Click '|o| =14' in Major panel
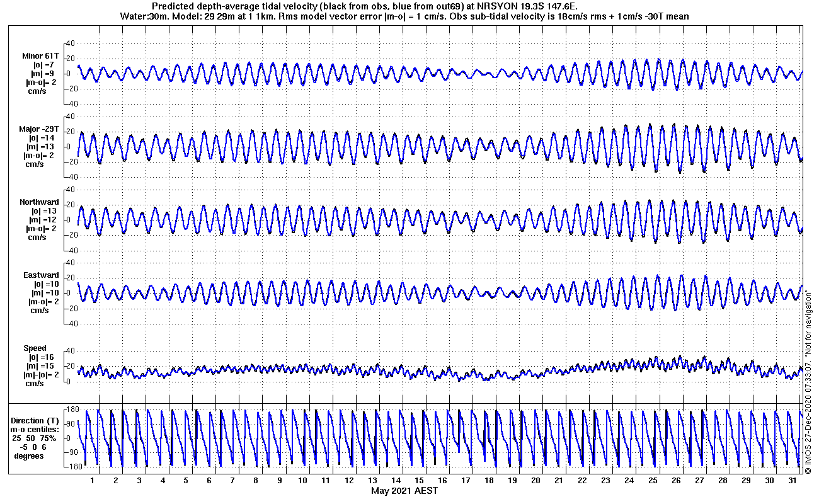 [x=43, y=138]
